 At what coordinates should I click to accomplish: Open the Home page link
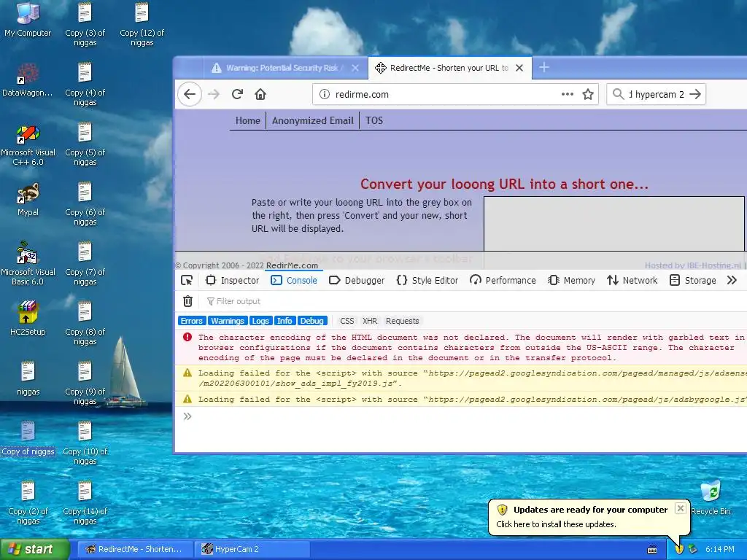[x=248, y=120]
